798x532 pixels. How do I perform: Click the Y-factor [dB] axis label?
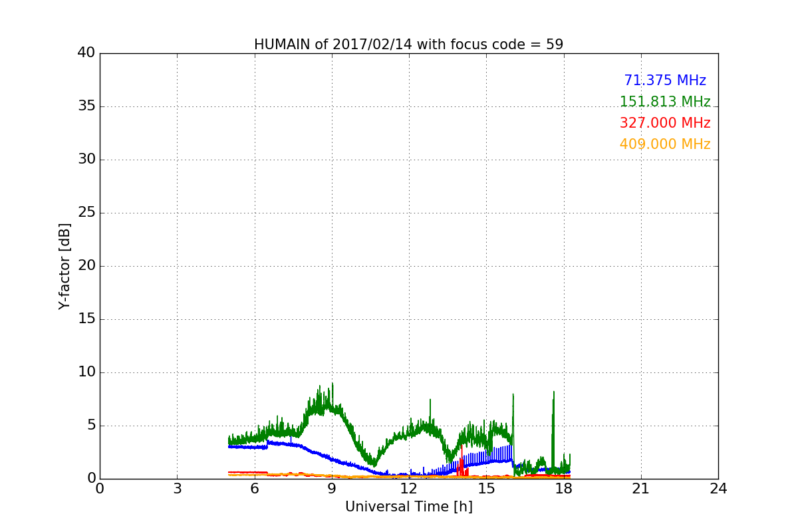coord(65,266)
